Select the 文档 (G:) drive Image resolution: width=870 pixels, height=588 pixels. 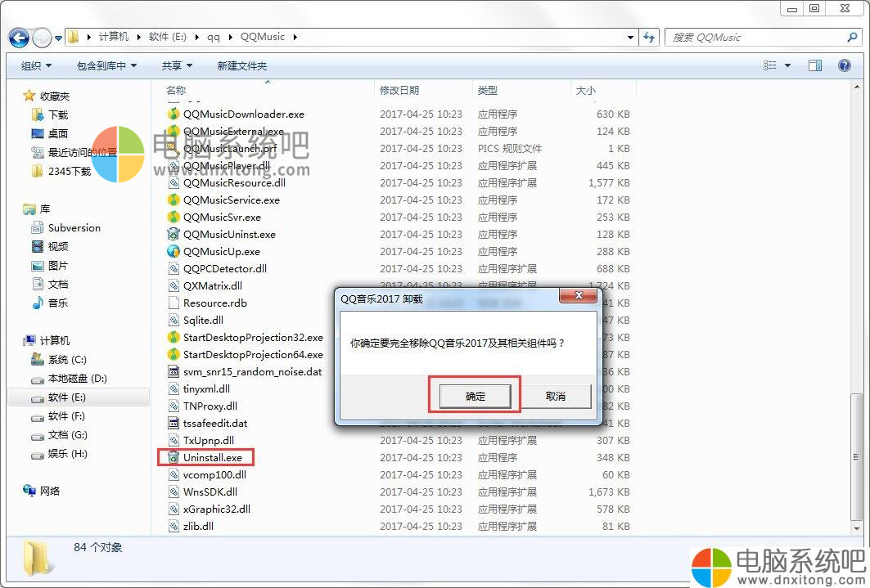(x=60, y=435)
